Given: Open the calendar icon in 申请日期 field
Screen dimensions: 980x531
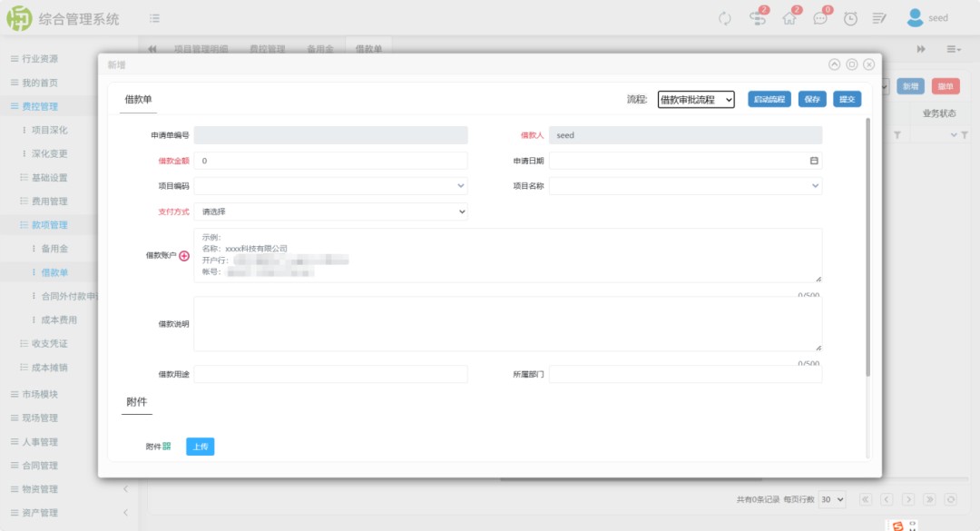Looking at the screenshot, I should (814, 161).
